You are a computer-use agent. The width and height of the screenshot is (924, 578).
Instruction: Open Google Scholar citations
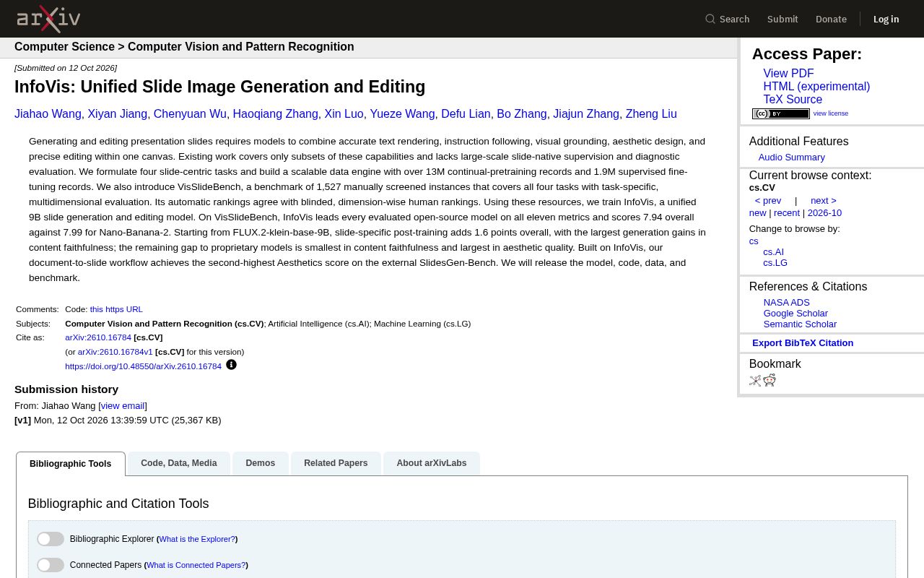[x=796, y=314]
